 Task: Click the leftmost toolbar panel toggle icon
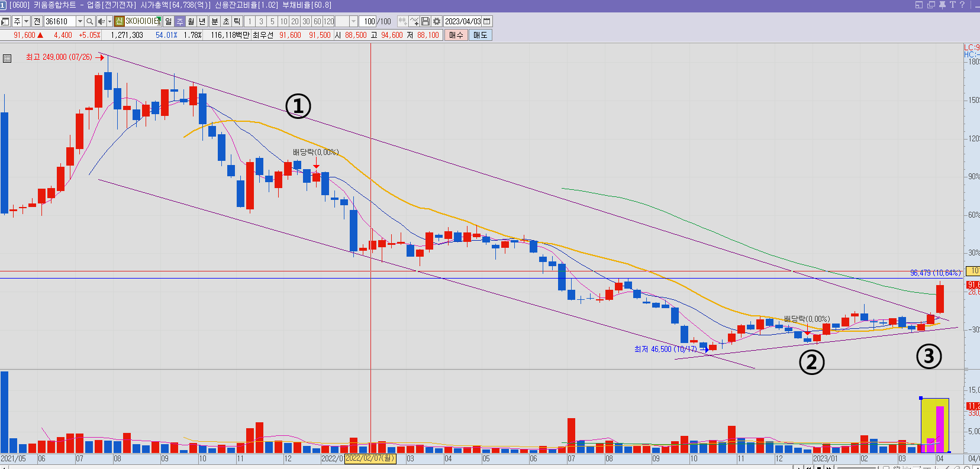click(x=5, y=21)
